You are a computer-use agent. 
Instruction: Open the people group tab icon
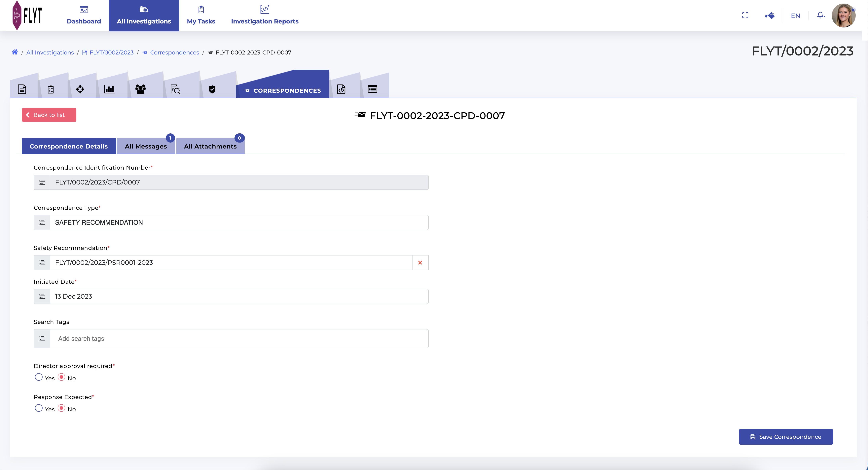(140, 89)
